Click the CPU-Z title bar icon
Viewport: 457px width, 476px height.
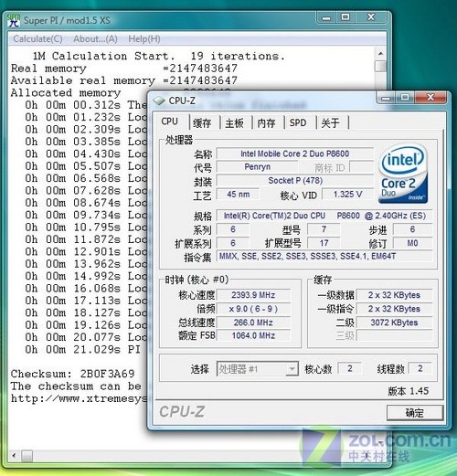159,100
